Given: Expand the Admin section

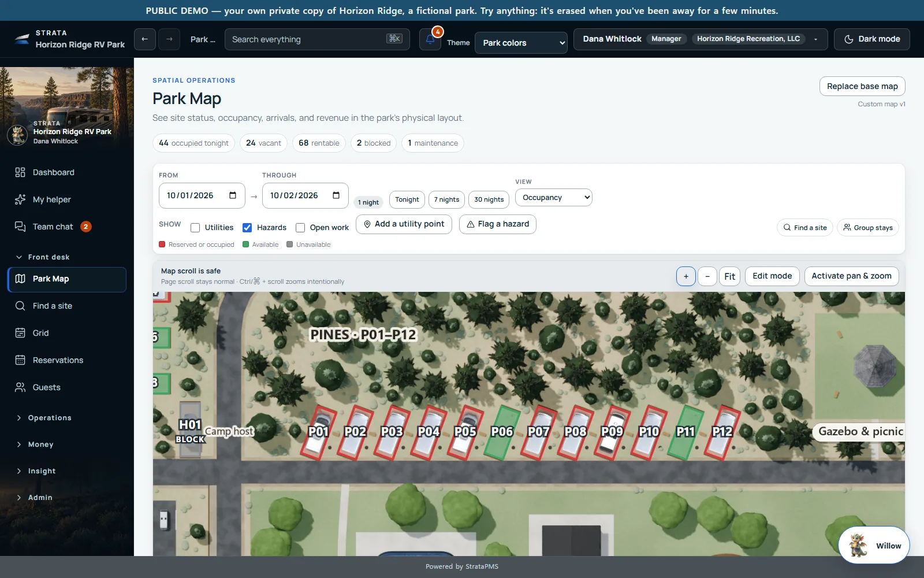Looking at the screenshot, I should point(40,498).
